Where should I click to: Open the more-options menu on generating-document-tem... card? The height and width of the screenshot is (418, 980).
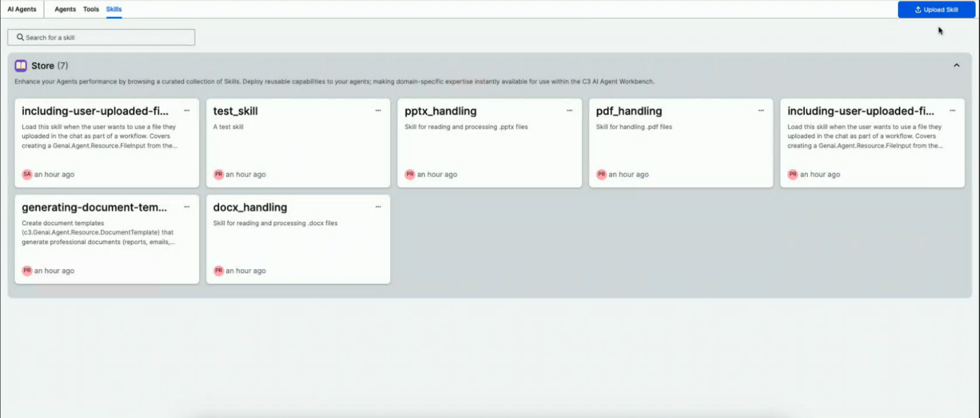point(186,207)
